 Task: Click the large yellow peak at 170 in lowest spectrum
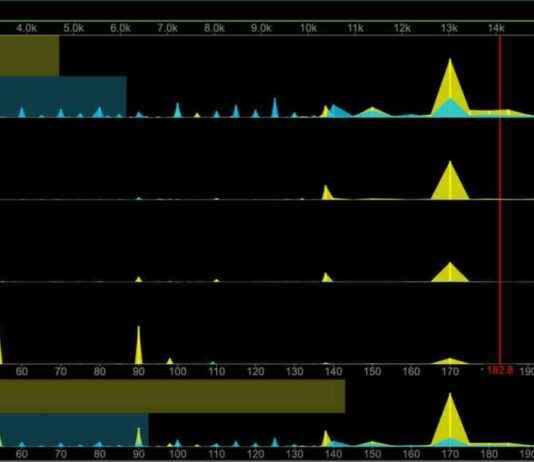[x=450, y=419]
